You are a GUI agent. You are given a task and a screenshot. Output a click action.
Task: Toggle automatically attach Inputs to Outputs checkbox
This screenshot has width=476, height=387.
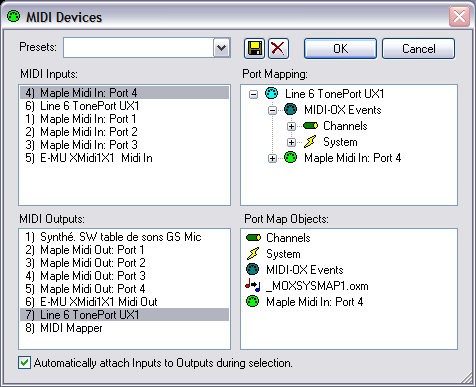point(24,363)
